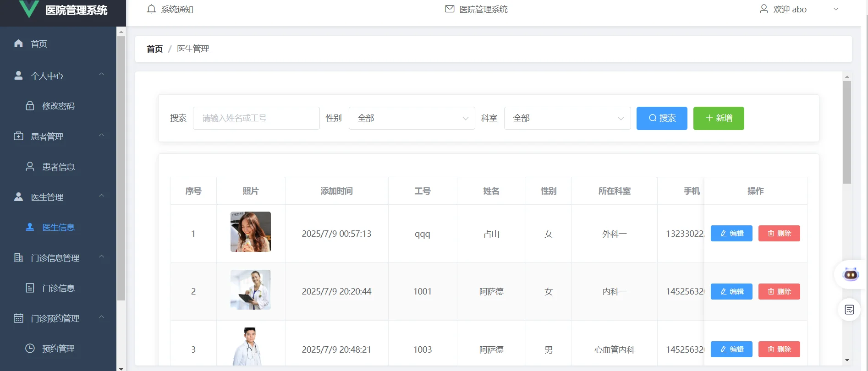
Task: Click the envelope icon in header
Action: pos(450,9)
